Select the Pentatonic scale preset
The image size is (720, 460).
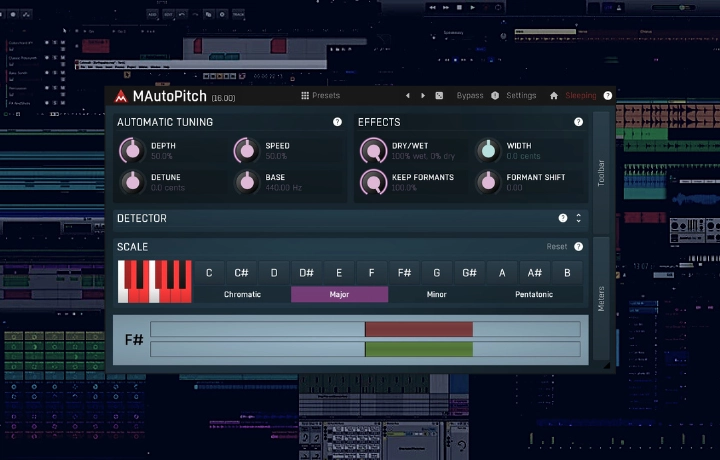click(x=534, y=294)
